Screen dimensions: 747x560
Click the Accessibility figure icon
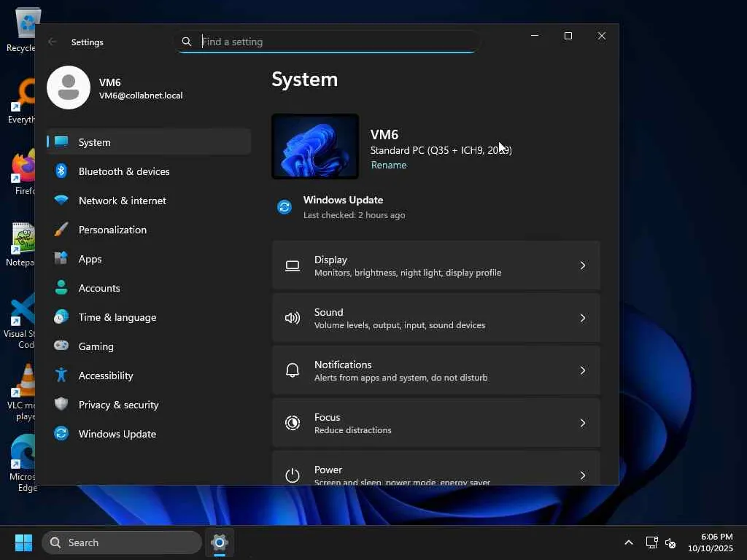62,376
